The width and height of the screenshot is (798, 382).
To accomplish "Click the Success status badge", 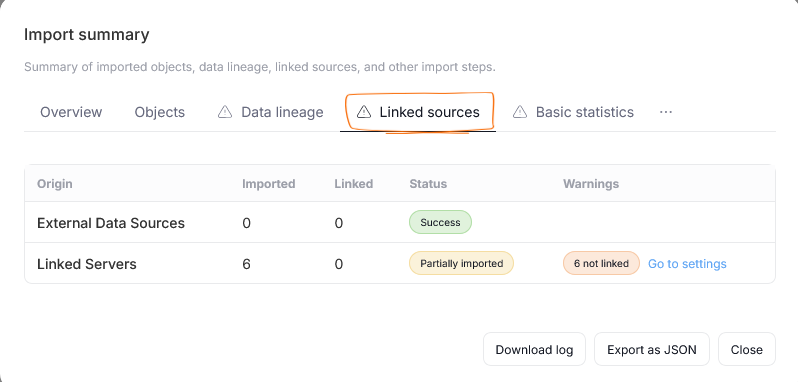I will pos(440,222).
